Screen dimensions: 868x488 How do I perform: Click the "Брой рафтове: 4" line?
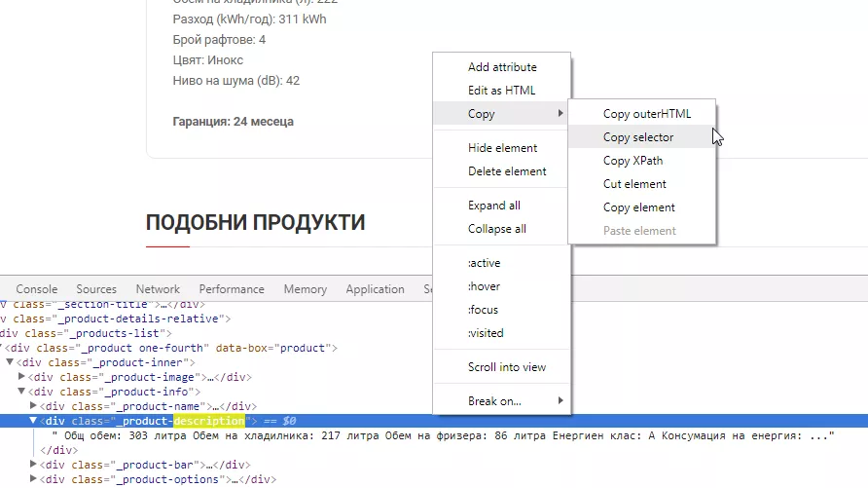coord(219,39)
